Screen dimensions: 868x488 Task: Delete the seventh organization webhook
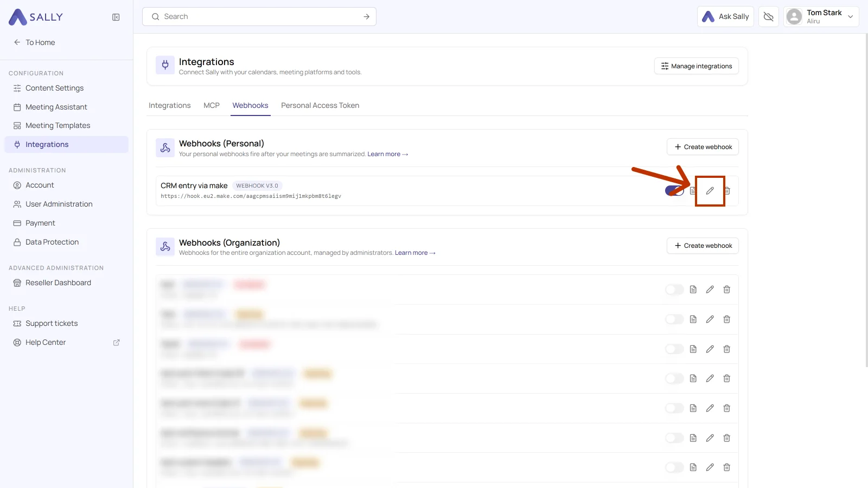tap(727, 467)
